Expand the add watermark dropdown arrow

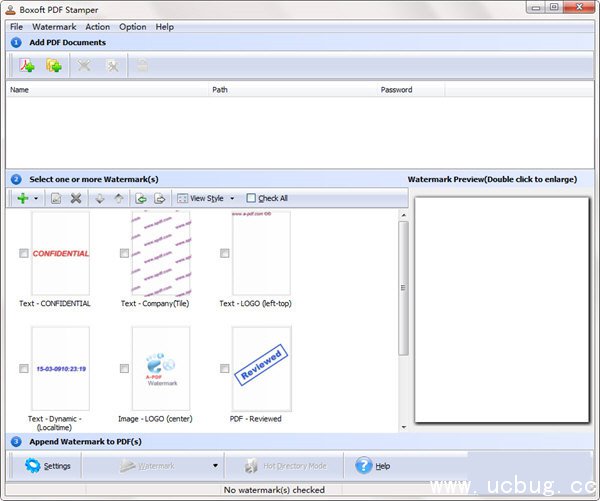[x=36, y=198]
